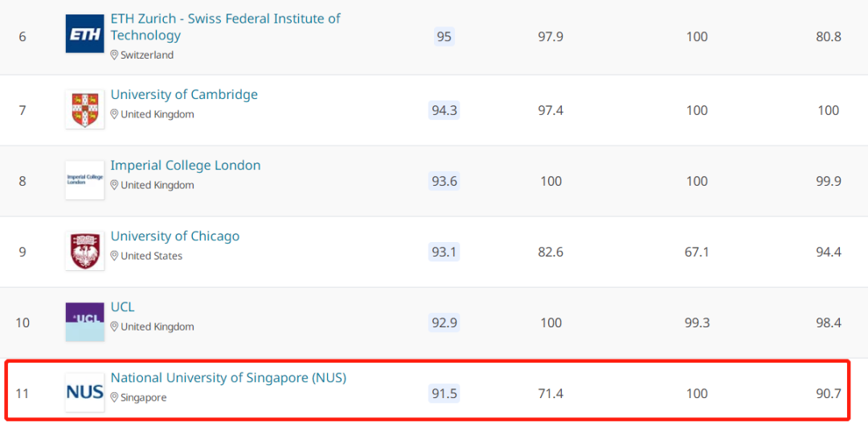868x427 pixels.
Task: Click the 97.9 value in ETH row
Action: coord(551,37)
